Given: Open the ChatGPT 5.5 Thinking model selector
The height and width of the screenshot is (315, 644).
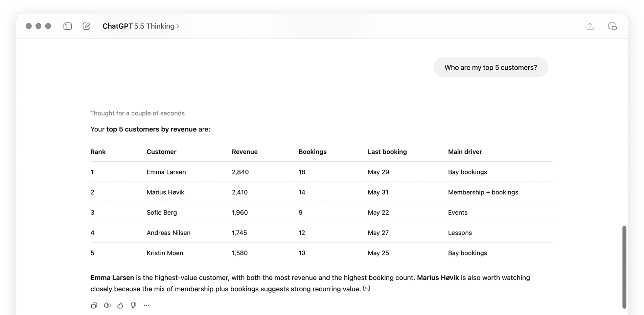Looking at the screenshot, I should 141,26.
